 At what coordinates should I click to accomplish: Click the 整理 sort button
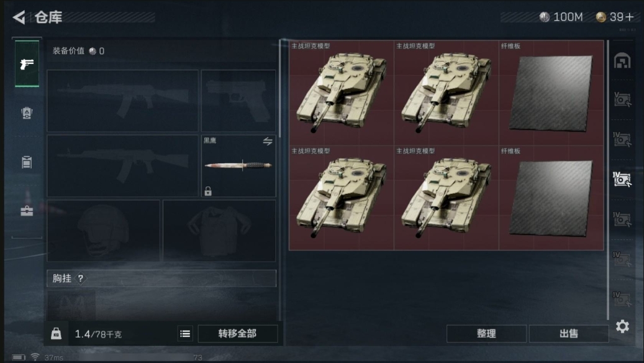[x=486, y=333]
